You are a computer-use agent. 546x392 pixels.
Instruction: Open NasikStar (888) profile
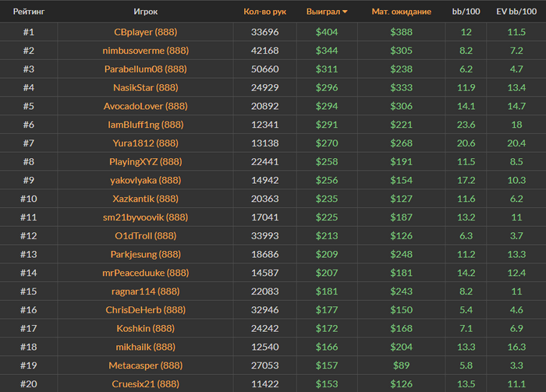[146, 88]
